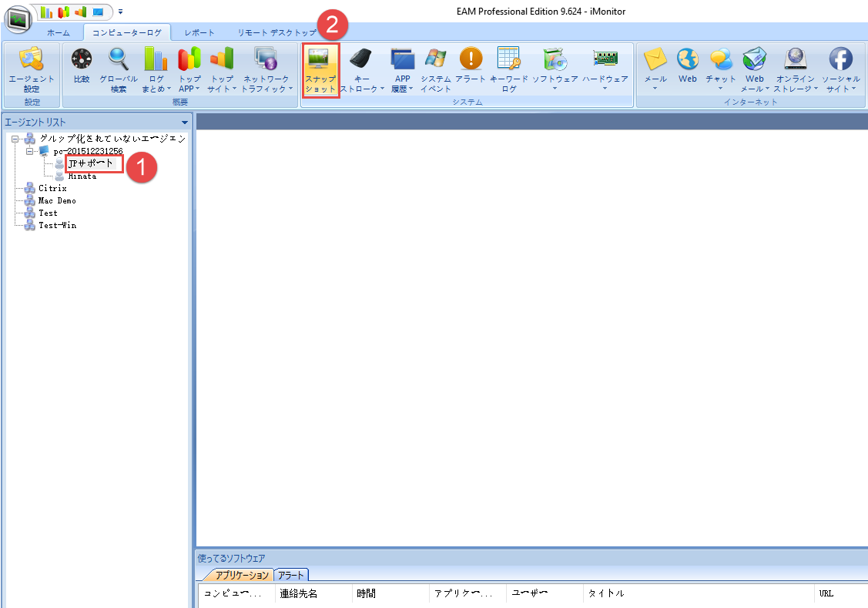Switch to the アラート bottom tab

[x=291, y=576]
